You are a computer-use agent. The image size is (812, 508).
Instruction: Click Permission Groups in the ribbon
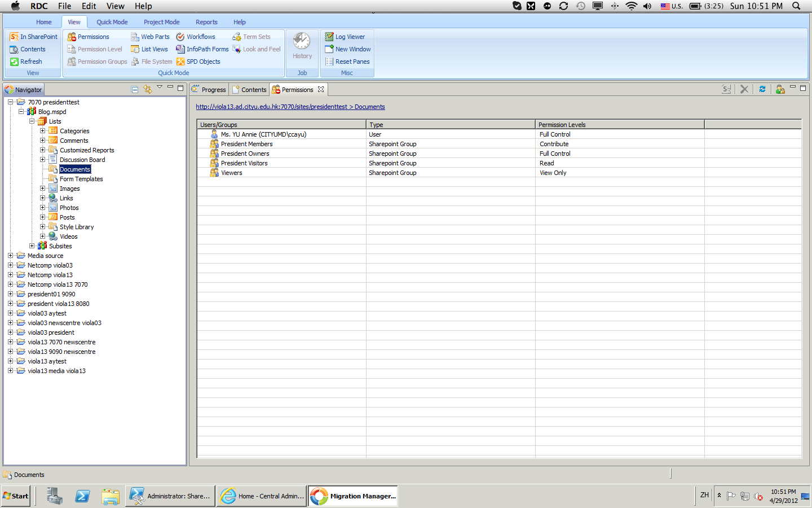coord(97,62)
